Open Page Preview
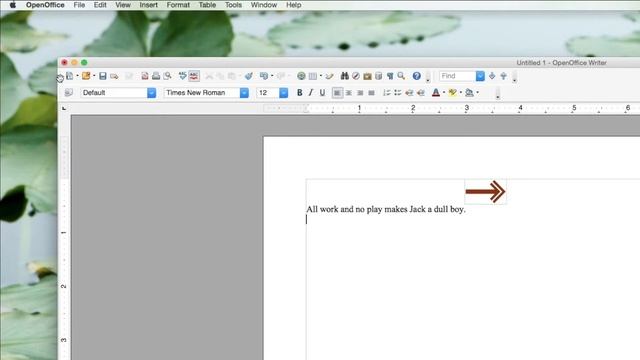This screenshot has width=640, height=360. click(167, 76)
